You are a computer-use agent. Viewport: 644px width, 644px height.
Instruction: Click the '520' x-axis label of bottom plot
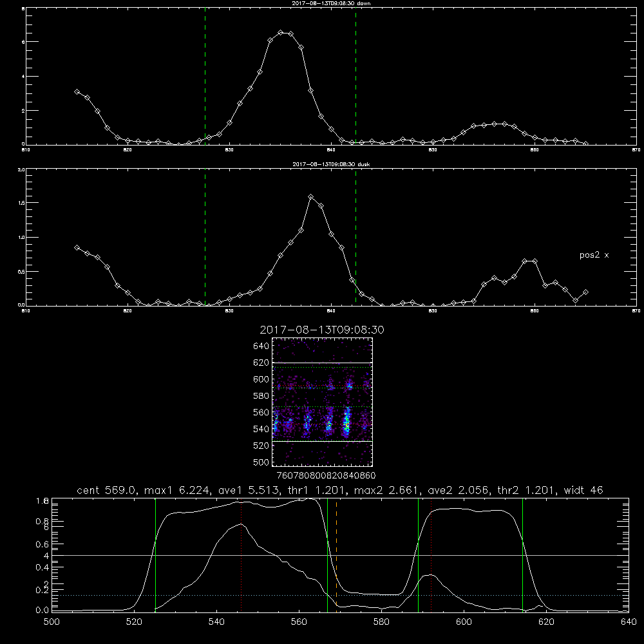pyautogui.click(x=134, y=622)
